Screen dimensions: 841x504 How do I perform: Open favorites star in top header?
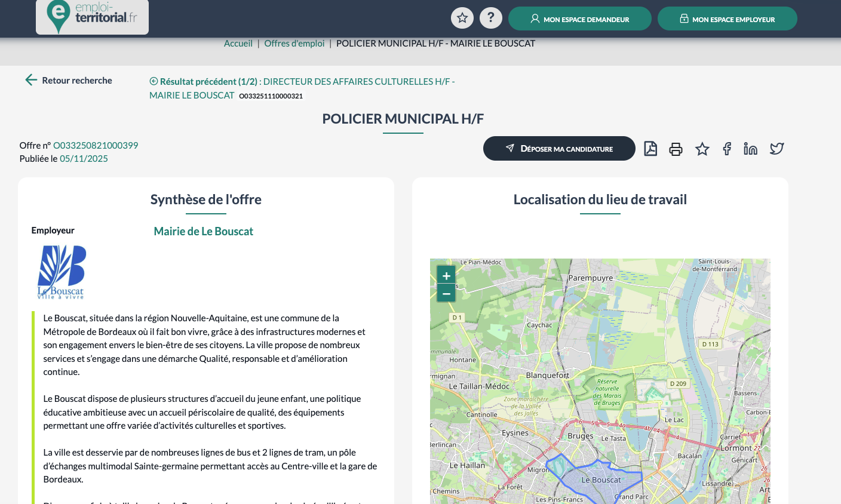(462, 18)
